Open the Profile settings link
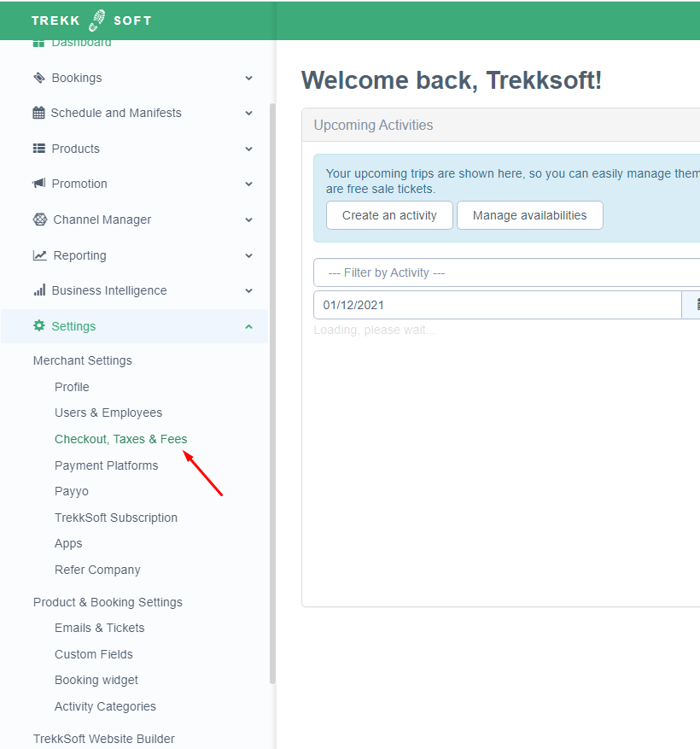Screen dimensions: 700x749 [72, 387]
